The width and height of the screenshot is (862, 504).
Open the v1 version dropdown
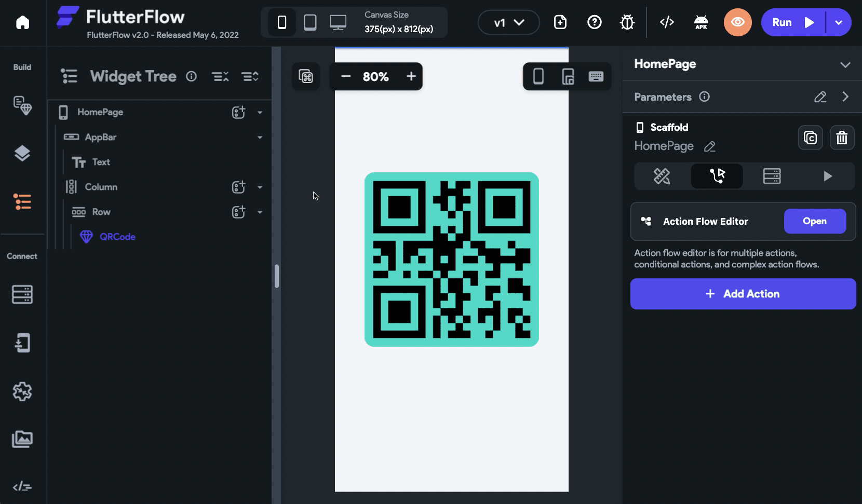click(508, 22)
